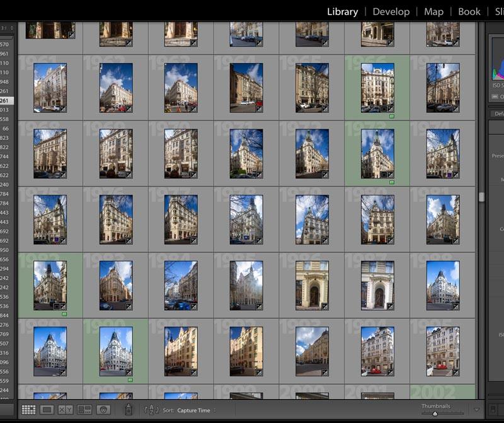Click the crop badge on photo 1966
Image resolution: width=504 pixels, height=423 pixels.
click(384, 109)
